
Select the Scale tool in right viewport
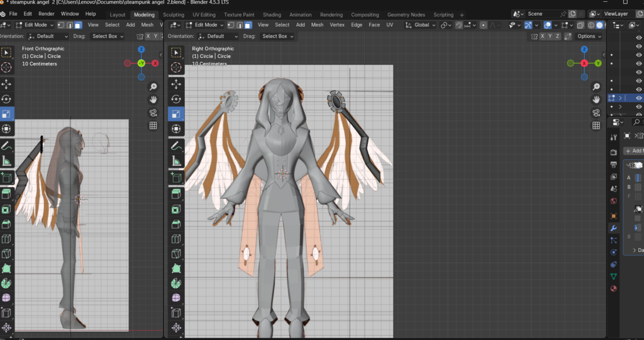(177, 114)
